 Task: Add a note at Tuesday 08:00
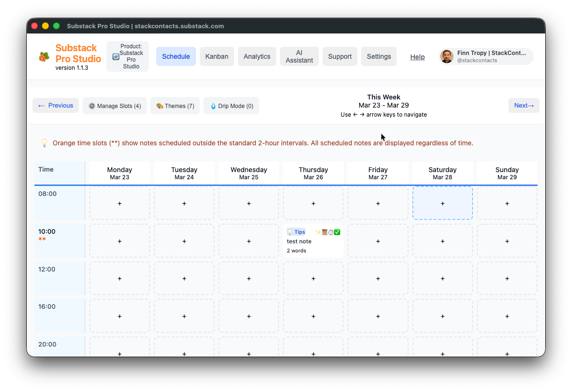coord(184,203)
